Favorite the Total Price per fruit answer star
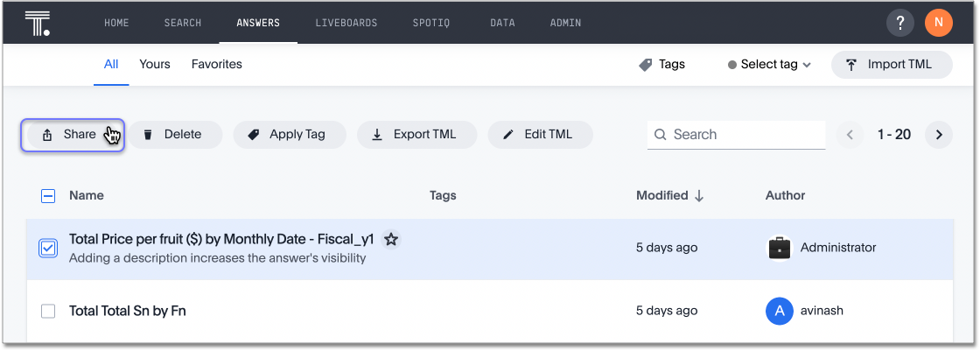 (x=391, y=239)
